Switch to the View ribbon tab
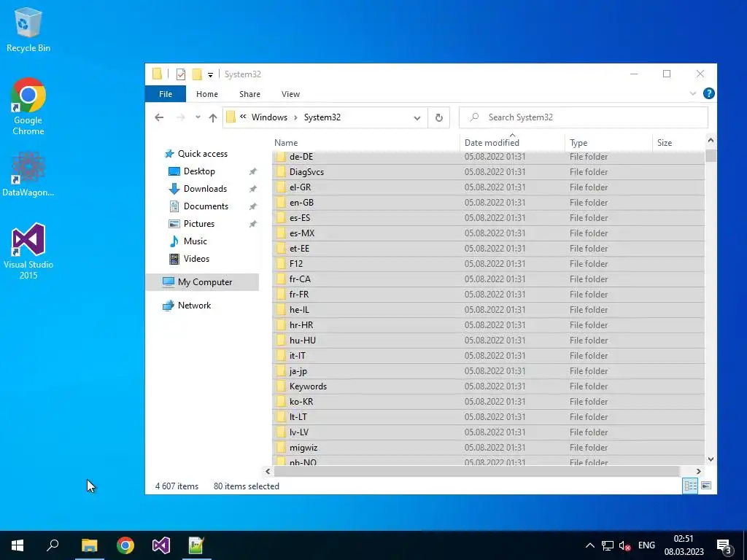747x560 pixels. [x=290, y=94]
